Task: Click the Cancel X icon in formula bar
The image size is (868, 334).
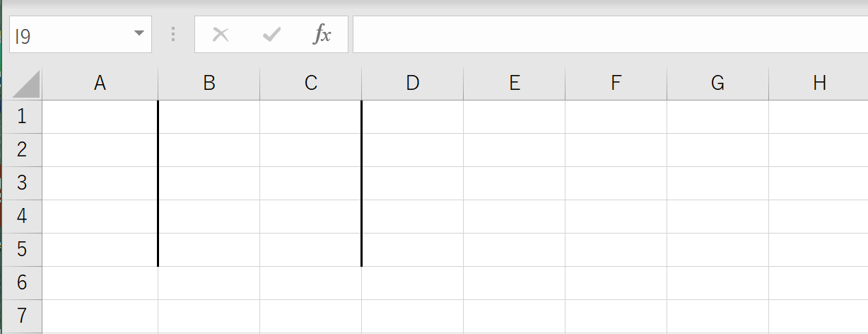Action: tap(221, 35)
